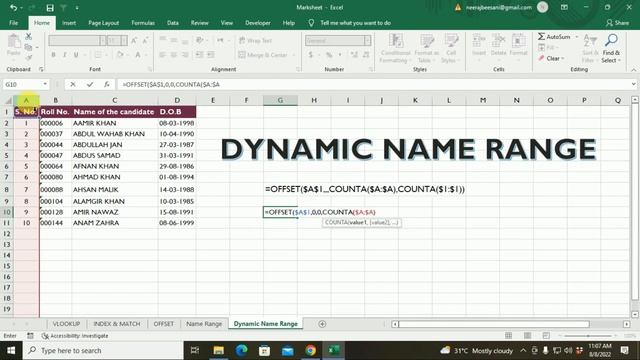The image size is (640, 360).
Task: Click the AutoSum sigma icon
Action: click(541, 37)
